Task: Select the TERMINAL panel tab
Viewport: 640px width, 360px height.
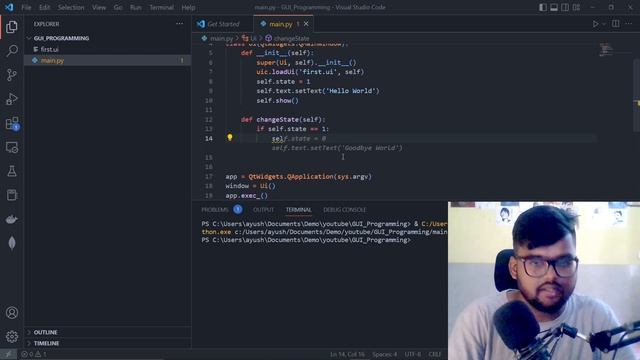Action: coord(298,210)
